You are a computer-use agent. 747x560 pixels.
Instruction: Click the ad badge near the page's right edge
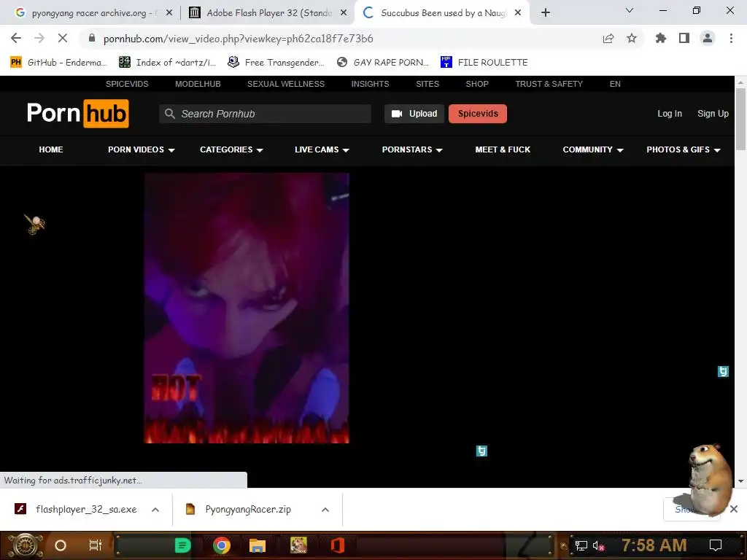[723, 371]
